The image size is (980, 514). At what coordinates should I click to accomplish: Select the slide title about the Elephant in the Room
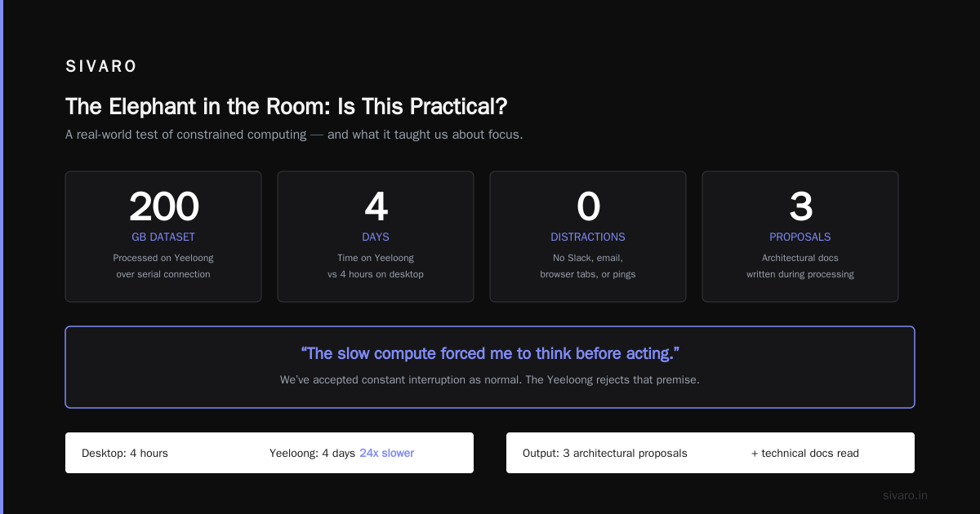(x=287, y=107)
